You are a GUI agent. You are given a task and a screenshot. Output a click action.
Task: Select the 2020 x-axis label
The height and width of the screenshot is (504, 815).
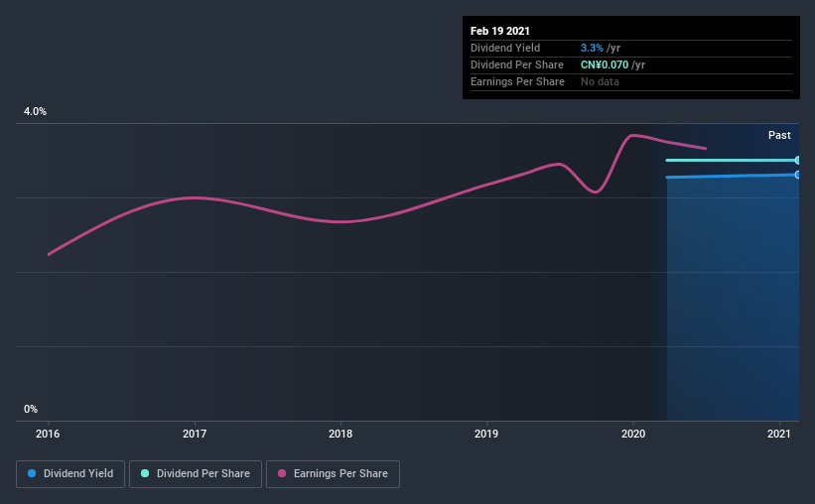pyautogui.click(x=633, y=434)
